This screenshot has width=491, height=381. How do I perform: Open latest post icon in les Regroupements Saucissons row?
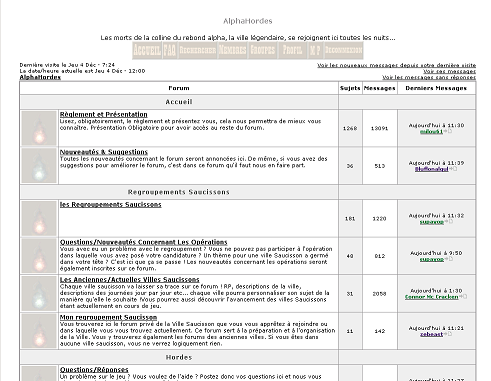[x=448, y=222]
